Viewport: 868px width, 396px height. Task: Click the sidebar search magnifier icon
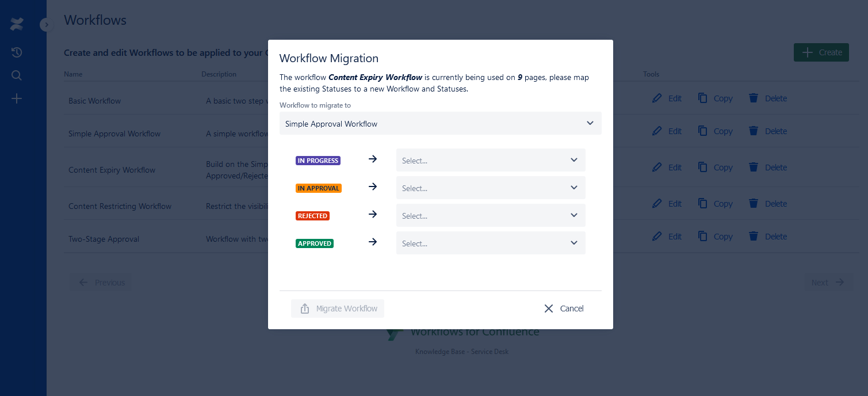[x=17, y=75]
